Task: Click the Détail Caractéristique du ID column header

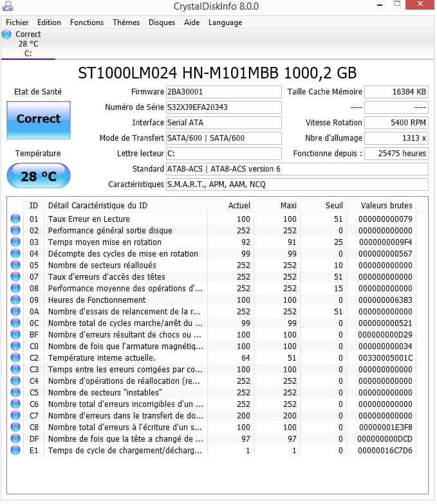Action: tap(126, 206)
